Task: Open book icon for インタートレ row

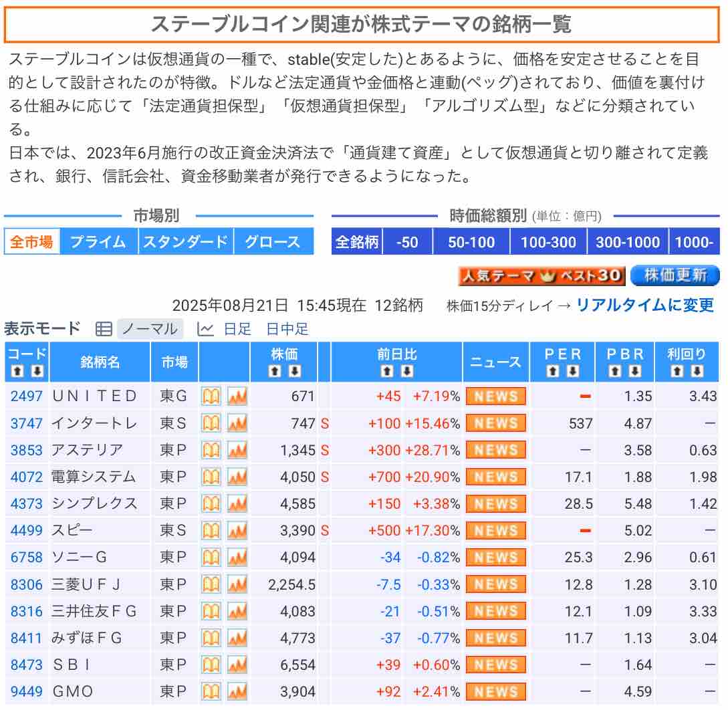Action: tap(211, 423)
